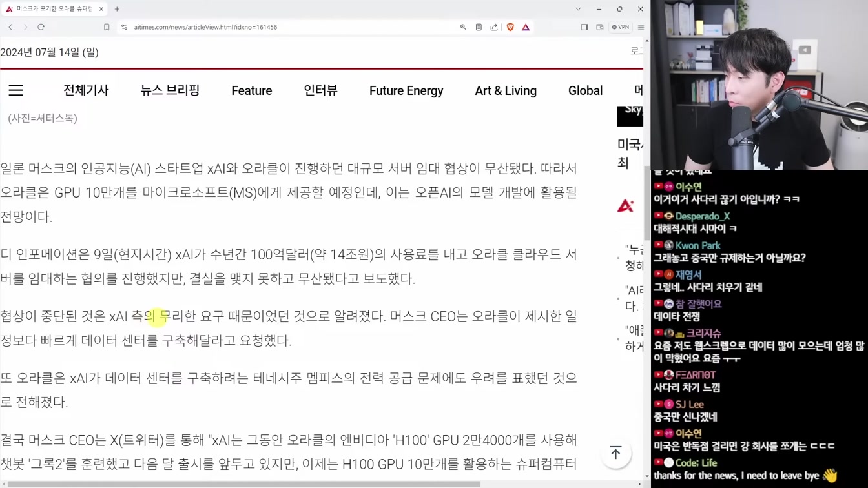Close the 머스크가 포기한 오라클 tab

[x=101, y=9]
